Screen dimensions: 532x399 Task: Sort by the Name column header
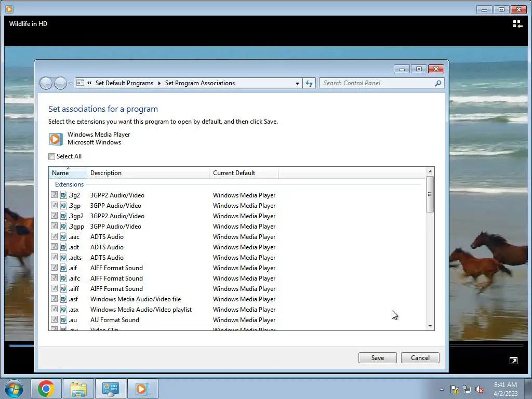tap(68, 172)
